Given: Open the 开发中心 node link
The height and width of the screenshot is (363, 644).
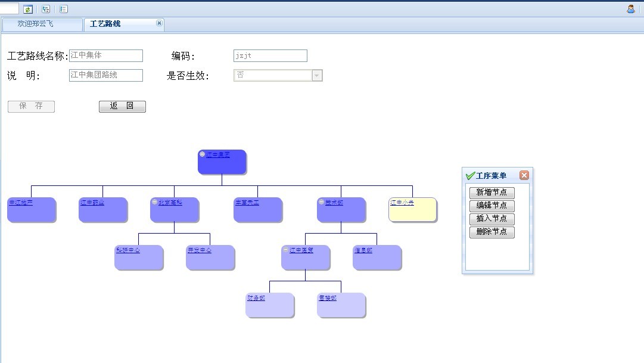Looking at the screenshot, I should tap(200, 250).
